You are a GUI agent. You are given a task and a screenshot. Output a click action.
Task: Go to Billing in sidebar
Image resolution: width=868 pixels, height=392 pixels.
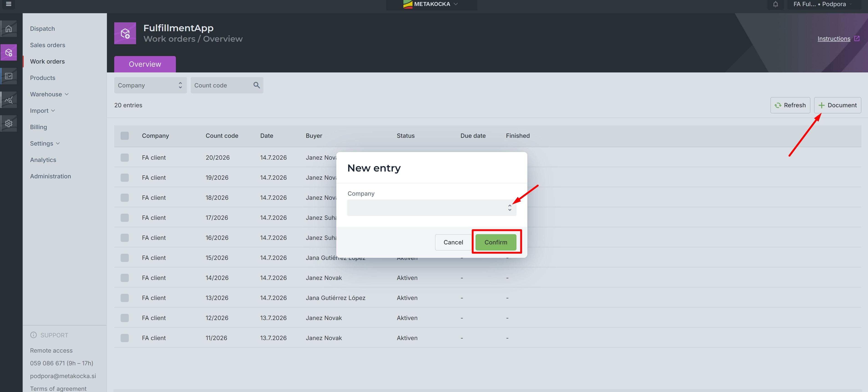pyautogui.click(x=38, y=127)
